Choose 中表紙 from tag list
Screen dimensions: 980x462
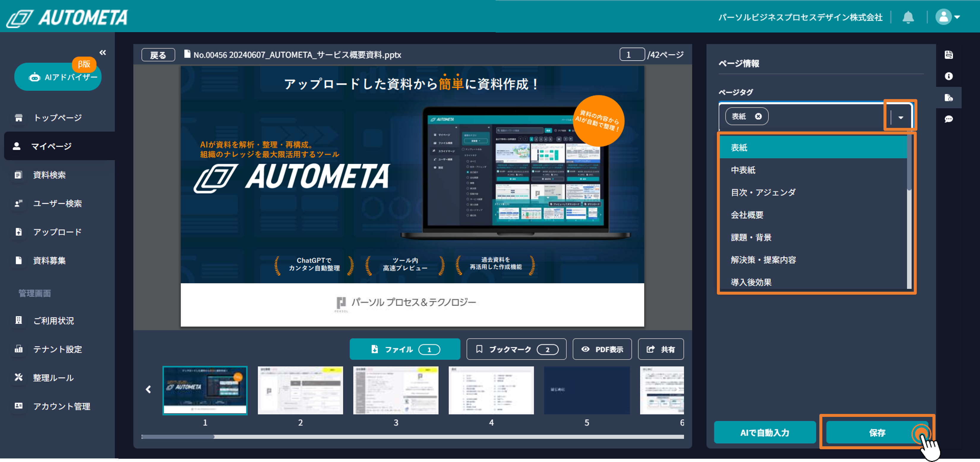click(813, 170)
